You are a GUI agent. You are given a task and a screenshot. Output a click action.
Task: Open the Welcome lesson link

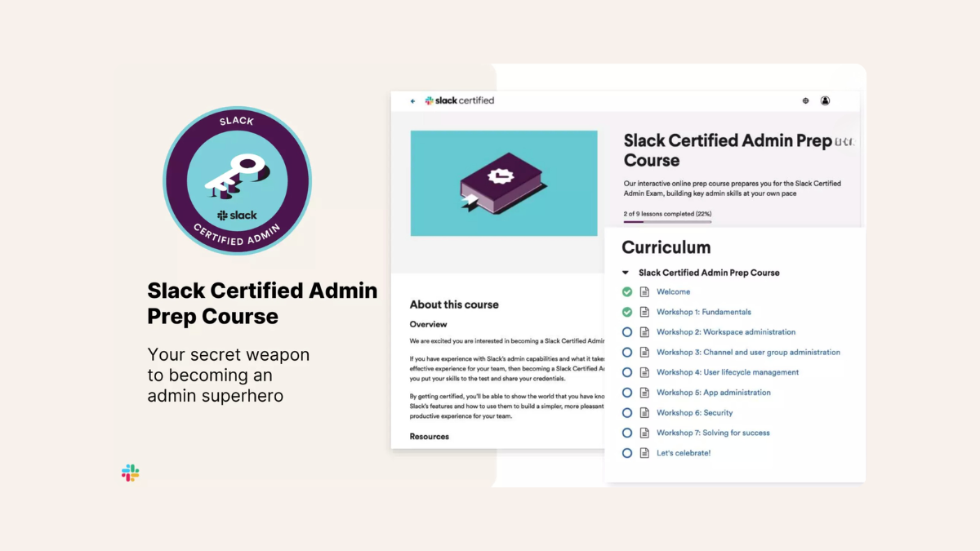(x=674, y=291)
